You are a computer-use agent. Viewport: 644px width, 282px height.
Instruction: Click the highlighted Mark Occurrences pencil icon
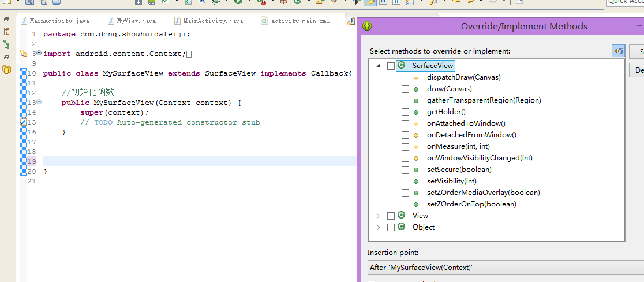pyautogui.click(x=370, y=2)
